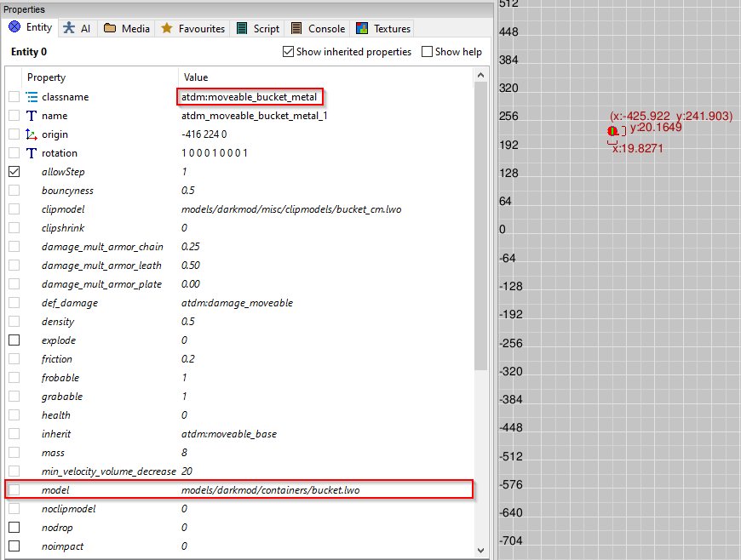Click the Script tab icon
The image size is (741, 560).
[x=242, y=28]
